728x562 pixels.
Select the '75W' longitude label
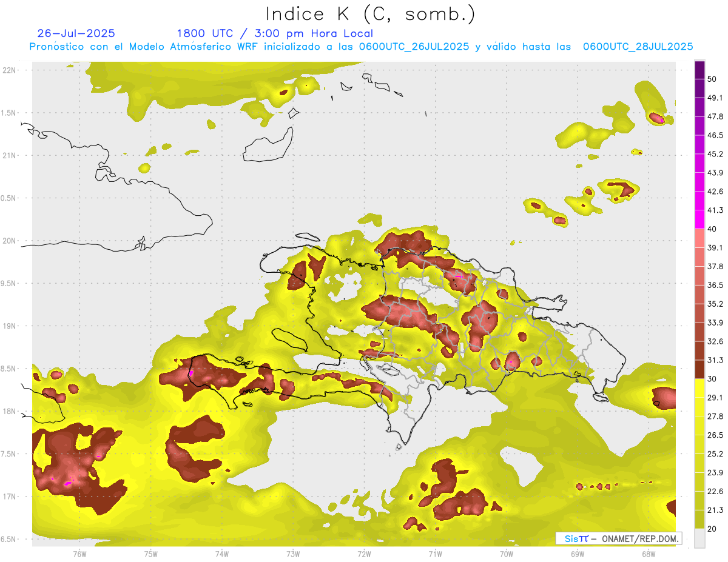[150, 554]
